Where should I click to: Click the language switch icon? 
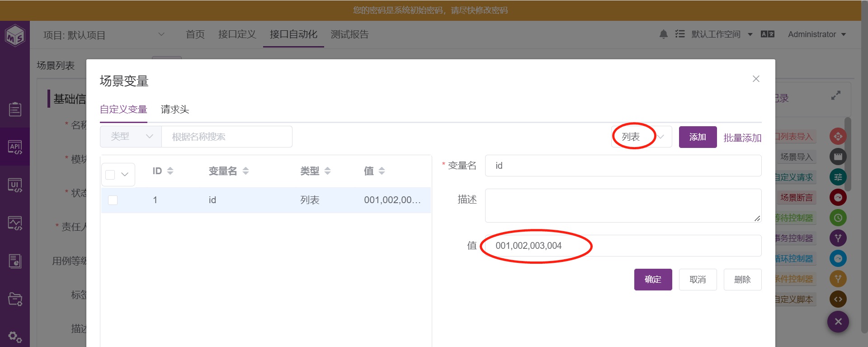pyautogui.click(x=767, y=34)
